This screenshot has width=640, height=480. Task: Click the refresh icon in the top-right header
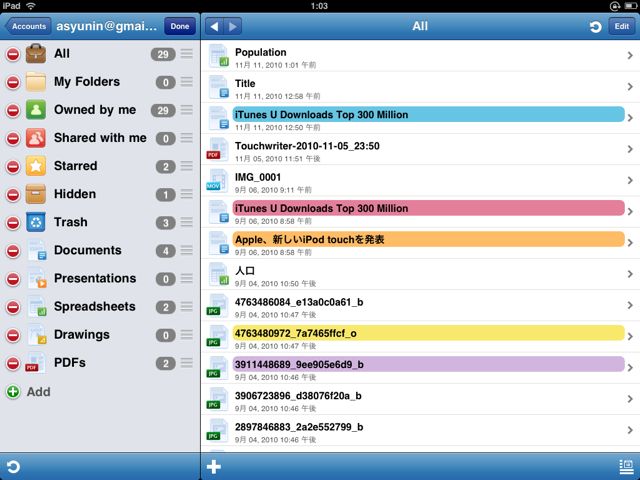click(596, 27)
